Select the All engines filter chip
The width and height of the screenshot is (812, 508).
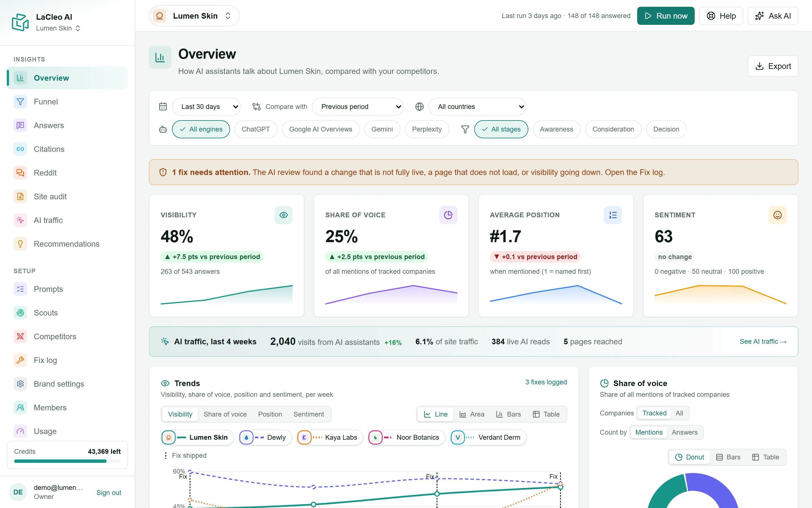[201, 129]
